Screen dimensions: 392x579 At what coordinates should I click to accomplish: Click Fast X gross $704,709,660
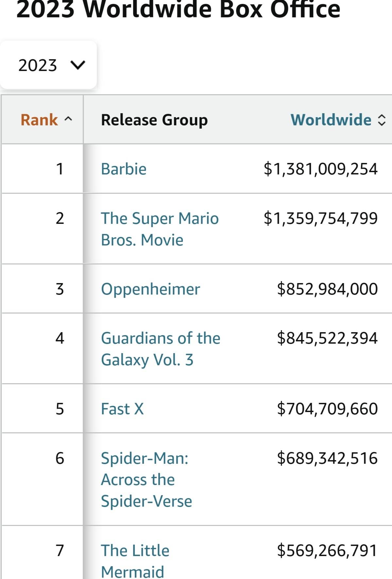coord(327,409)
